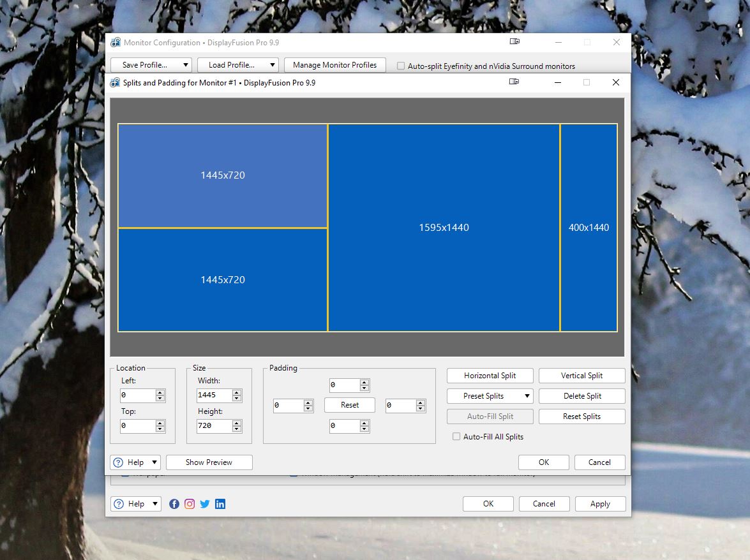Image resolution: width=750 pixels, height=560 pixels.
Task: Confirm with OK in Splits and Padding
Action: tap(544, 462)
